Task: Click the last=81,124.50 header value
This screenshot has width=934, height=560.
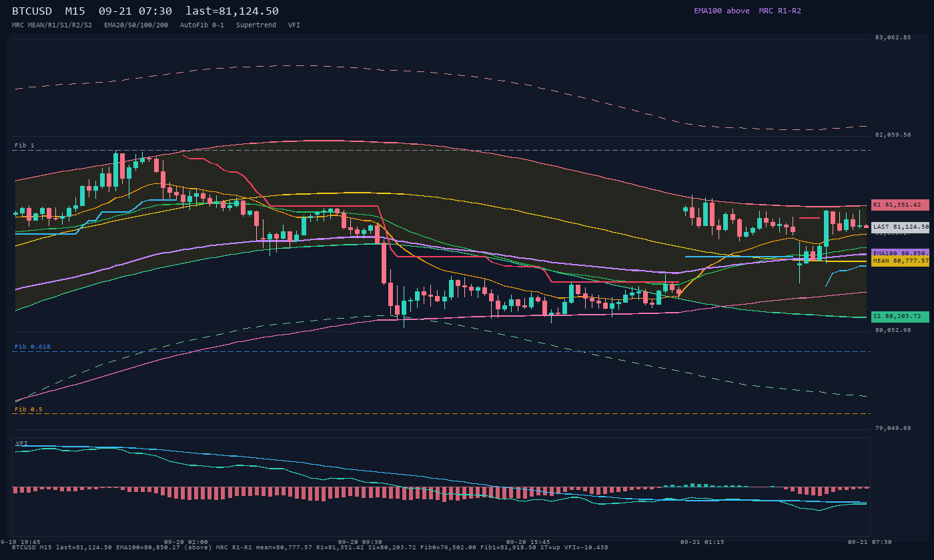Action: pos(232,11)
